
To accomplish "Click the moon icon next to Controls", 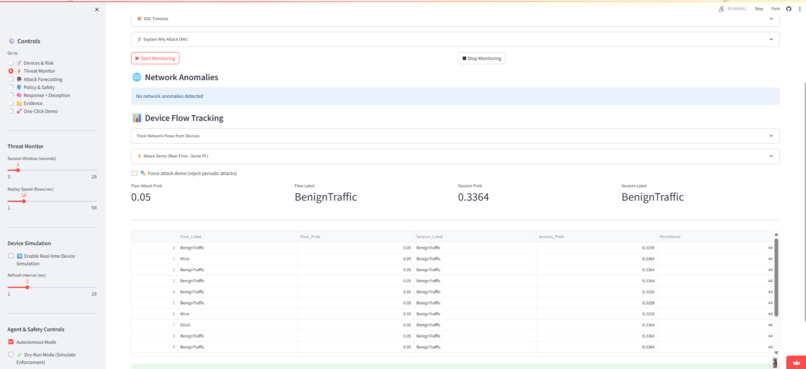I will click(x=12, y=41).
